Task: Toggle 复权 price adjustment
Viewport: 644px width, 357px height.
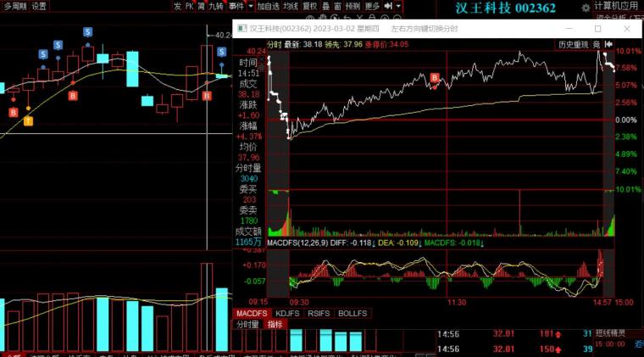Action: (310, 6)
